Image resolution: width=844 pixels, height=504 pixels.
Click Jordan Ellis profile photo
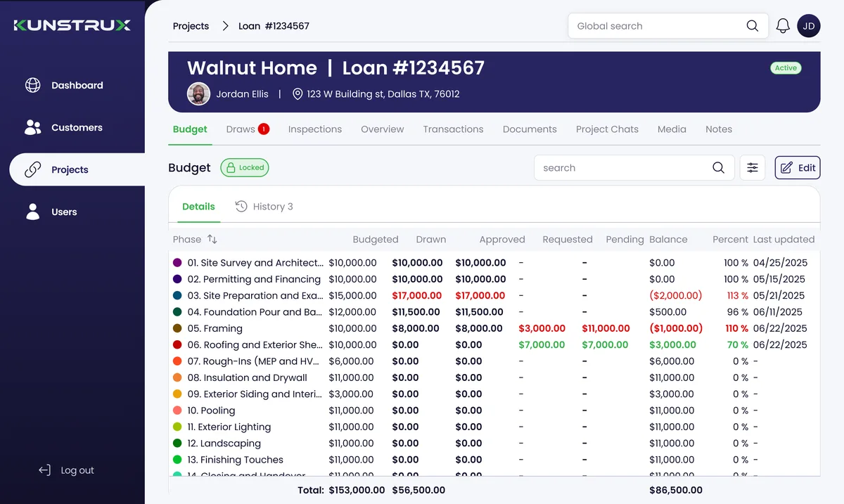(x=199, y=93)
